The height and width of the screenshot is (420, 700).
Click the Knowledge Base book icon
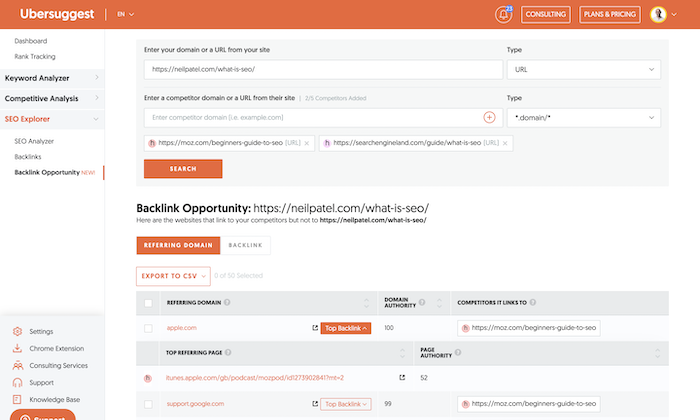click(x=17, y=399)
